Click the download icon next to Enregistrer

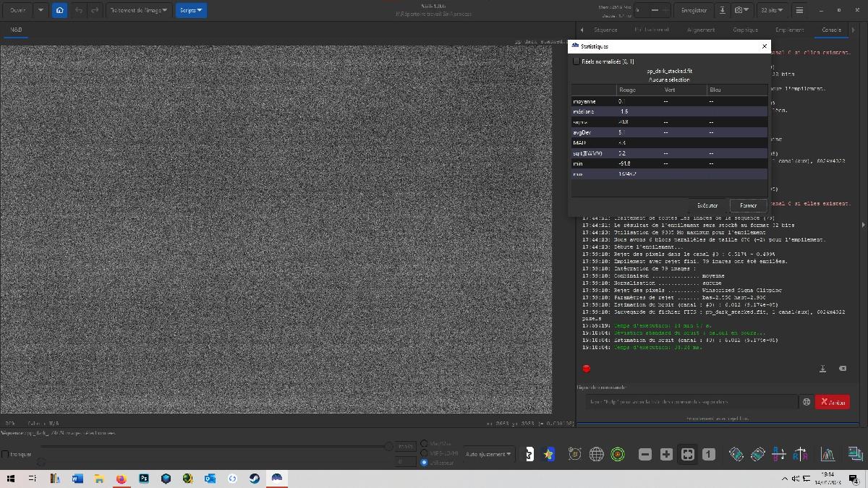pos(722,10)
